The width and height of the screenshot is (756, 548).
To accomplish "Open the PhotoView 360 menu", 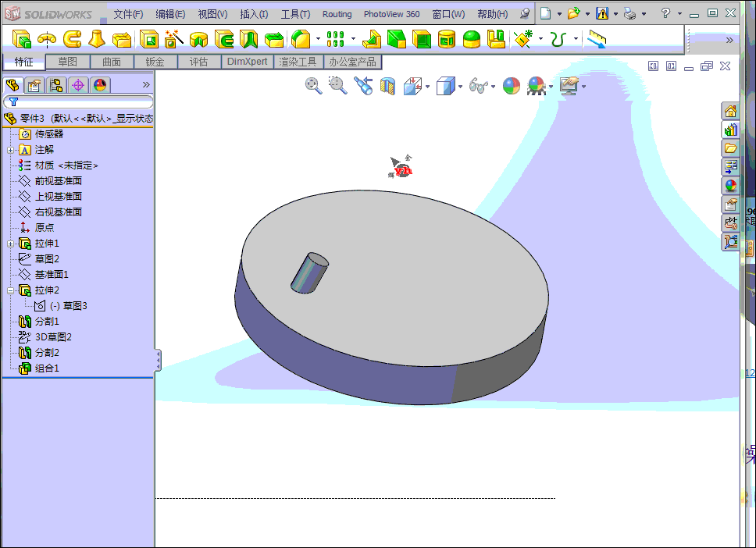I will (391, 15).
